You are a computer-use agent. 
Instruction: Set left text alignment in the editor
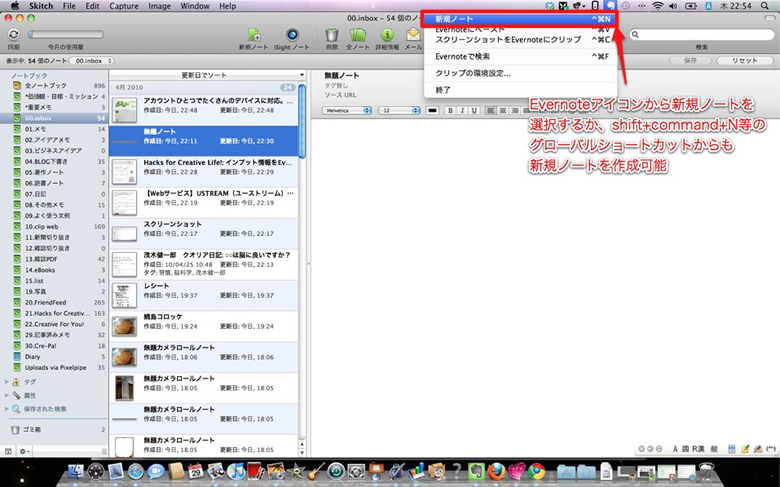490,110
